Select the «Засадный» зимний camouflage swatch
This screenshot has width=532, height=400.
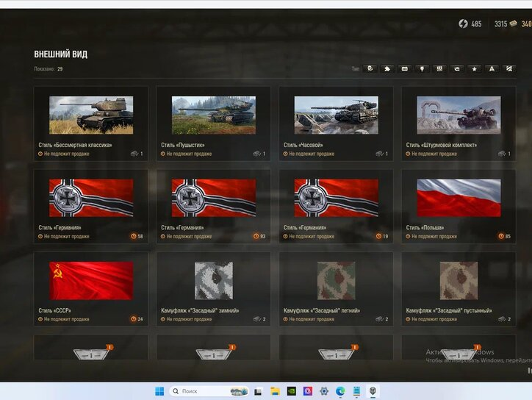pyautogui.click(x=214, y=281)
